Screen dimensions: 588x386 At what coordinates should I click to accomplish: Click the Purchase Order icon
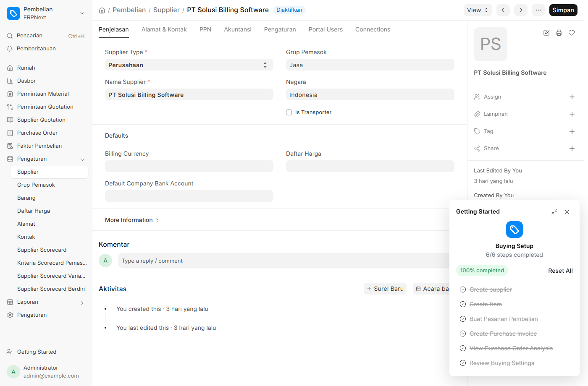[x=10, y=133]
